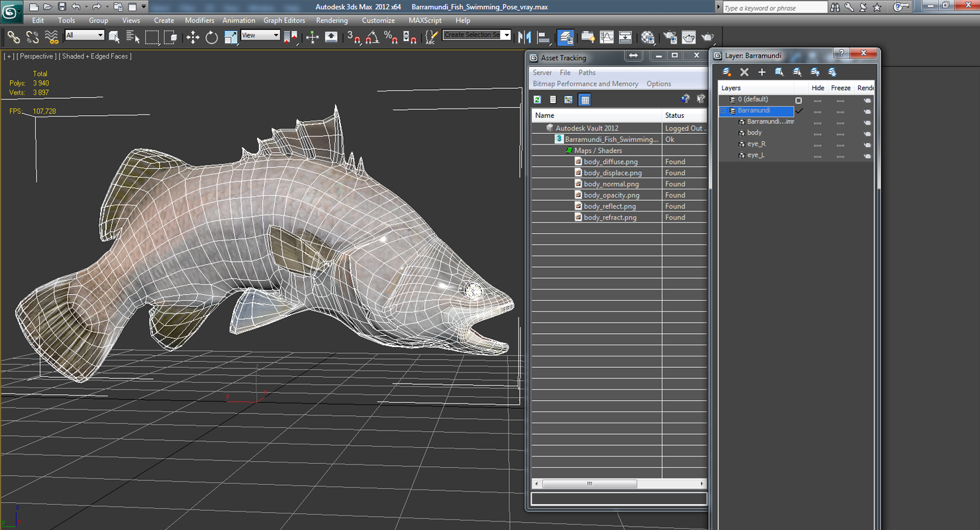Click Create New Layer icon in Layer dialog
This screenshot has width=980, height=530.
[x=727, y=72]
